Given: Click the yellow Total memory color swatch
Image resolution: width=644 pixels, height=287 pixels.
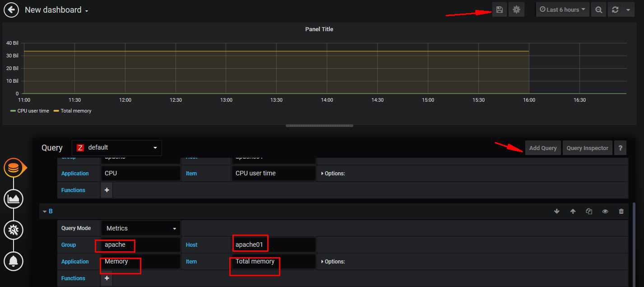Looking at the screenshot, I should tap(56, 111).
